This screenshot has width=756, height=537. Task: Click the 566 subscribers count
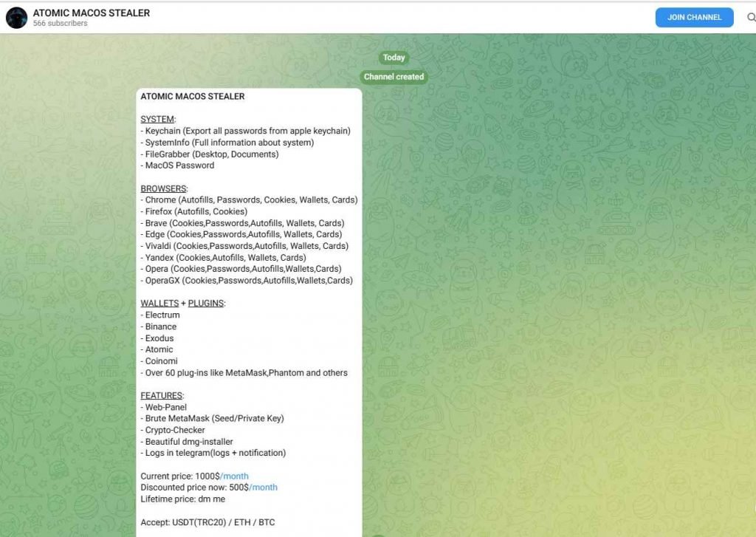60,24
